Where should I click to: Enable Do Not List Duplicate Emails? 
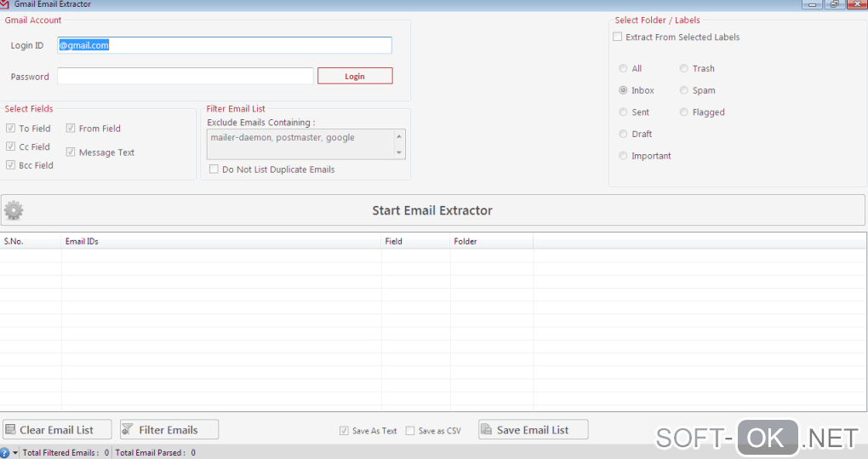[214, 169]
